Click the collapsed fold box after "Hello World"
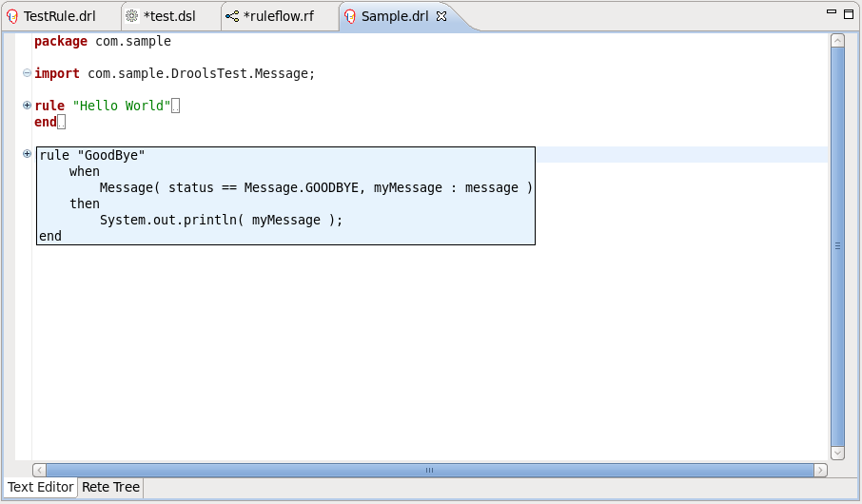 [175, 106]
